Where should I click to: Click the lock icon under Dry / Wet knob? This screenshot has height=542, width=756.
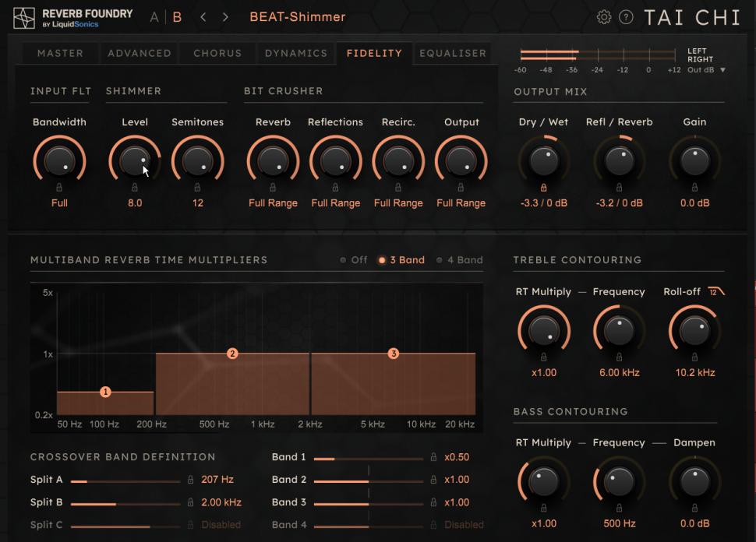tap(542, 187)
